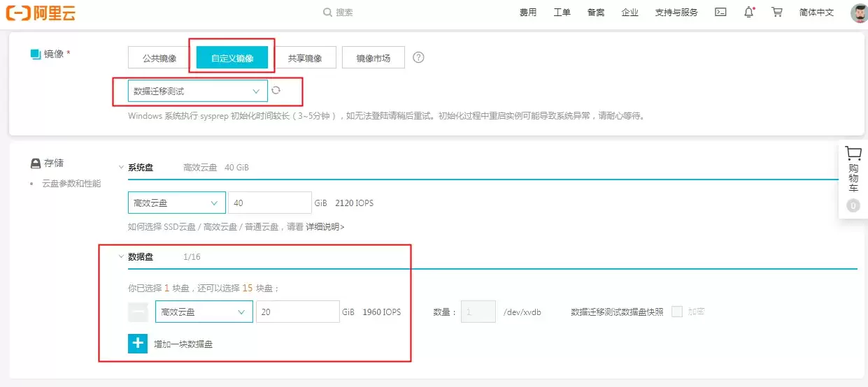
Task: Open the system disk 高效云盘 type dropdown
Action: point(177,203)
